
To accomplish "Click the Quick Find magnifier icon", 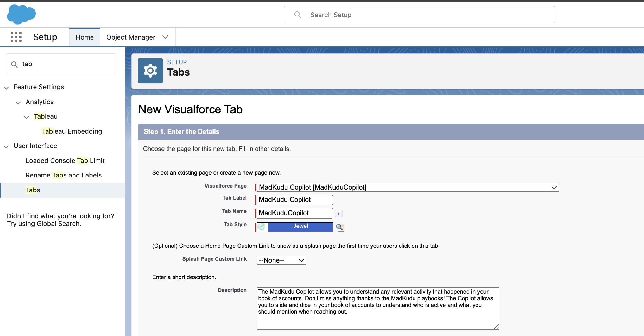I will click(x=14, y=65).
